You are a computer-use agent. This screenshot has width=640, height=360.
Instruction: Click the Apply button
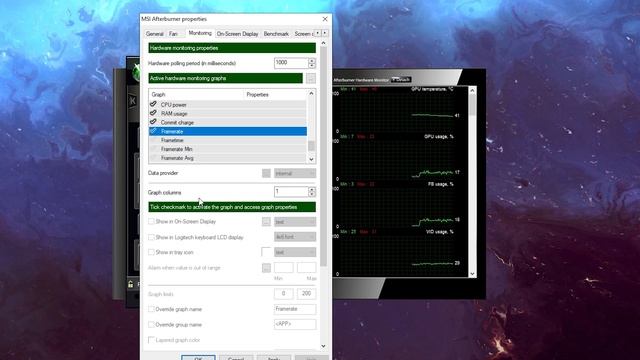pyautogui.click(x=274, y=358)
